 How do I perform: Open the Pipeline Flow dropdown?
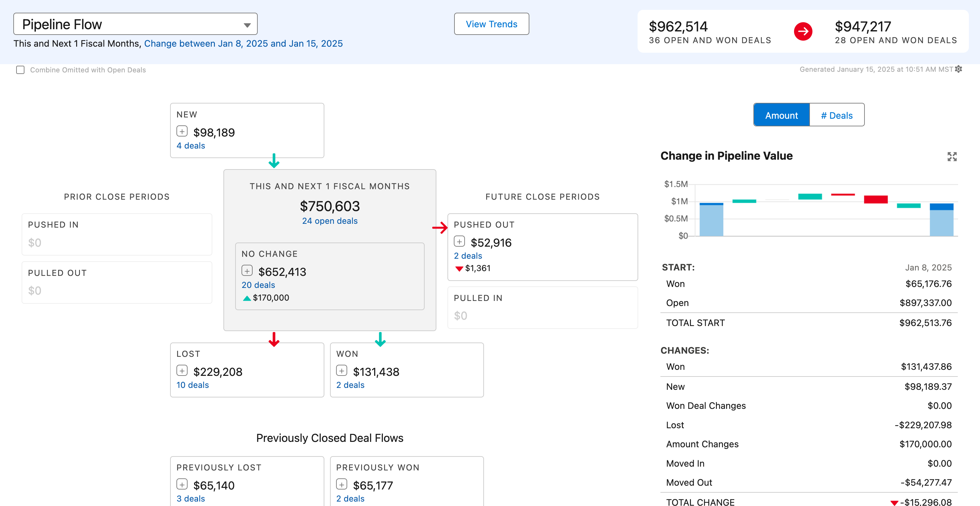pos(135,24)
